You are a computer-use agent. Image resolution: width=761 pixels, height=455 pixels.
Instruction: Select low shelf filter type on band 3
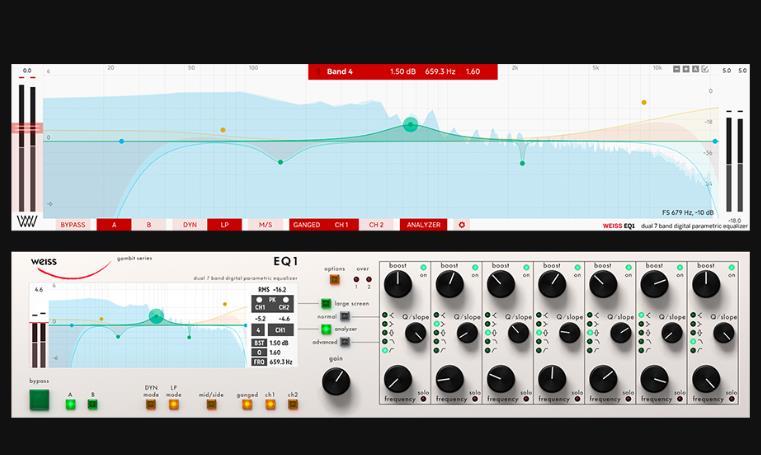[488, 324]
